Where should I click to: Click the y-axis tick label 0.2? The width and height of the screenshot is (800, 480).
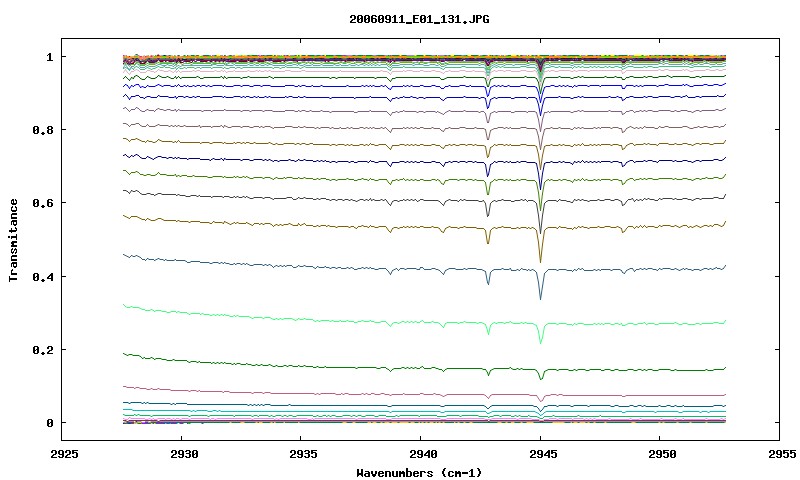(x=42, y=350)
